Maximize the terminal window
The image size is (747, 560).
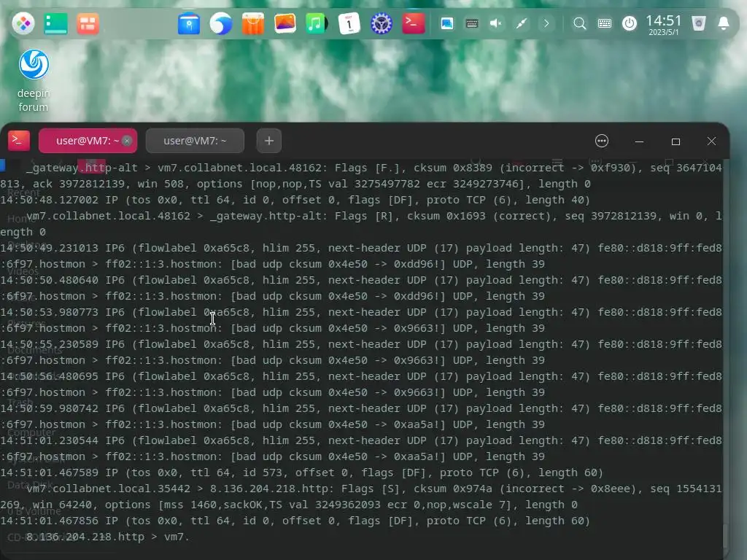pyautogui.click(x=676, y=141)
